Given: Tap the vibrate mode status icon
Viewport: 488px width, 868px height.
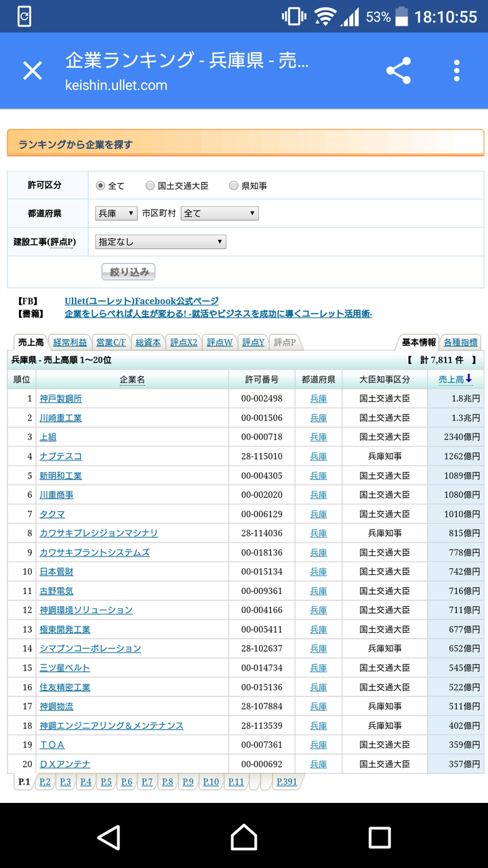Looking at the screenshot, I should [x=293, y=16].
